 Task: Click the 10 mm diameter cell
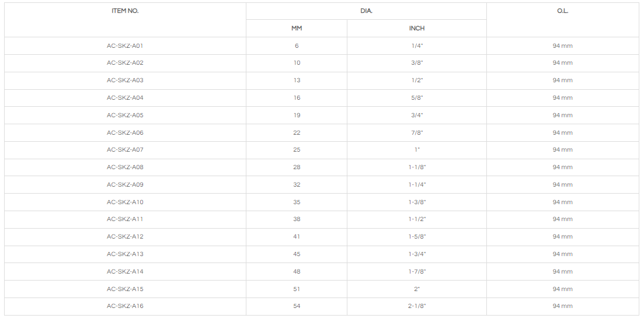(297, 63)
